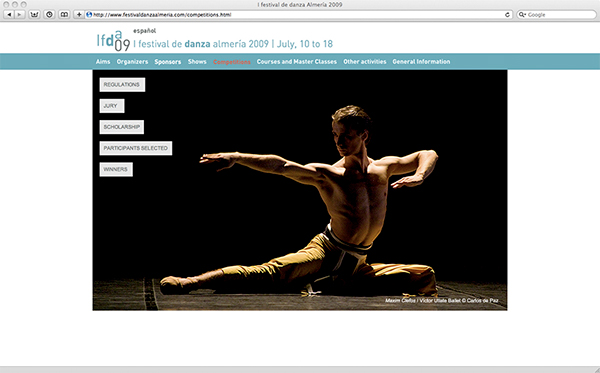The width and height of the screenshot is (600, 373).
Task: Open the Google search magnifier dropdown
Action: point(522,15)
